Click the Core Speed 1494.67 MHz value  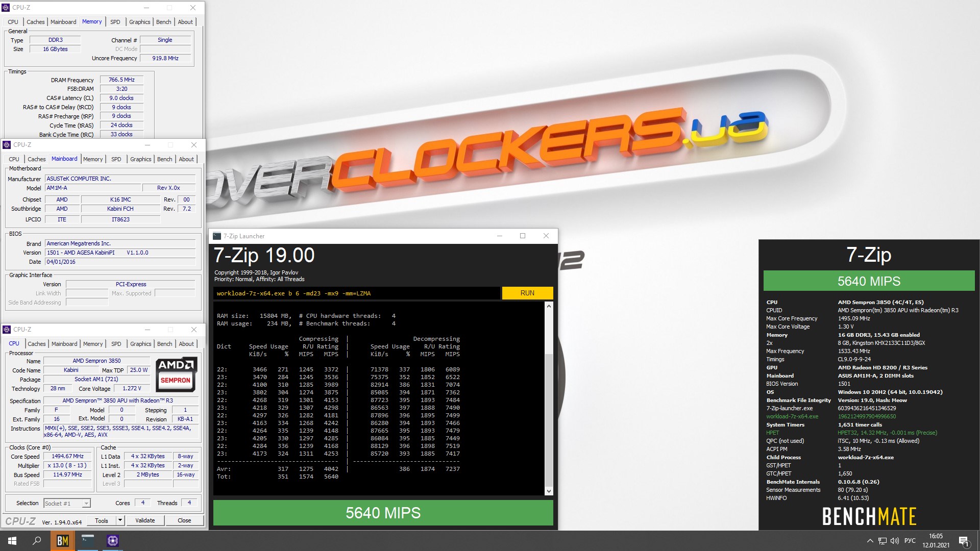click(67, 456)
